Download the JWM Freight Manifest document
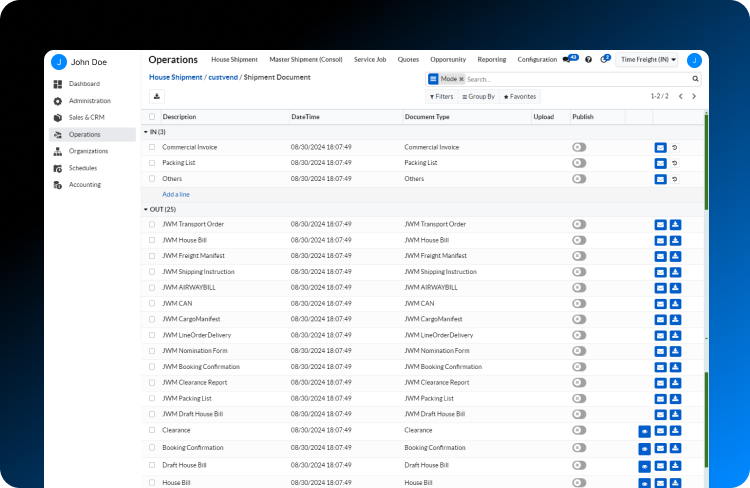This screenshot has width=750, height=488. point(675,256)
